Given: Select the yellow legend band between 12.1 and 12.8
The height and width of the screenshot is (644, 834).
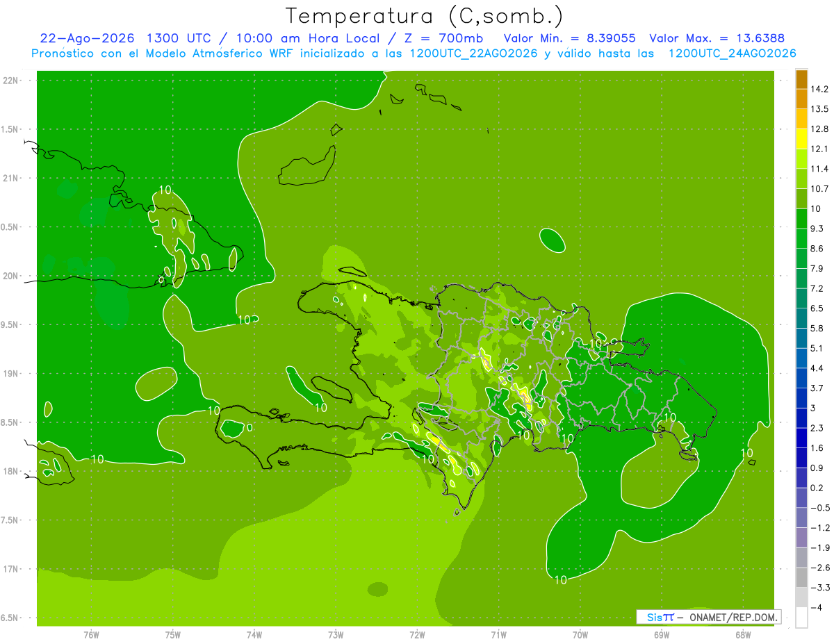Looking at the screenshot, I should coord(801,139).
